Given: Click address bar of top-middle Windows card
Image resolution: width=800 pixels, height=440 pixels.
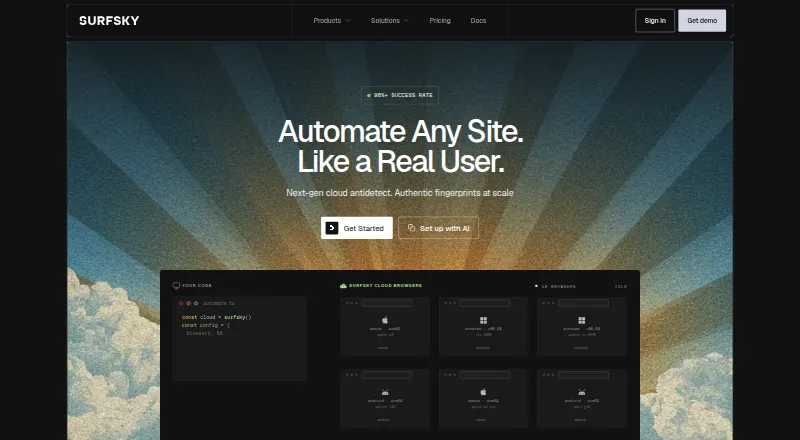Looking at the screenshot, I should pyautogui.click(x=485, y=303).
